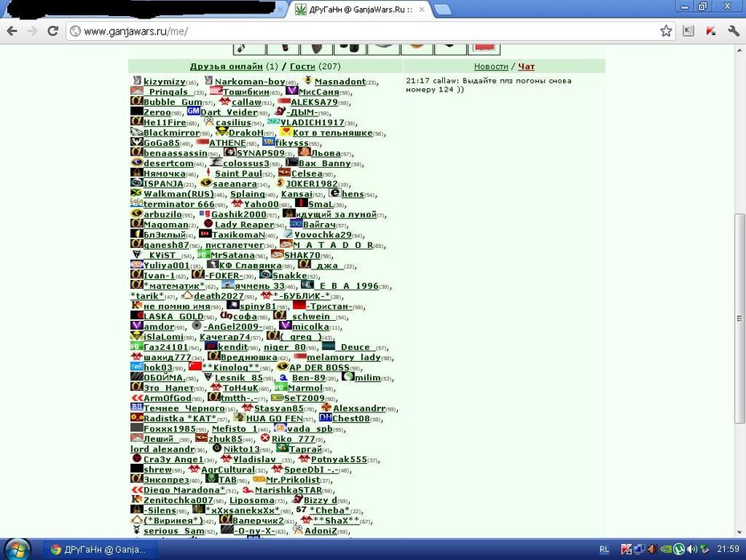
Task: Click the Windows Start orb
Action: pyautogui.click(x=18, y=549)
